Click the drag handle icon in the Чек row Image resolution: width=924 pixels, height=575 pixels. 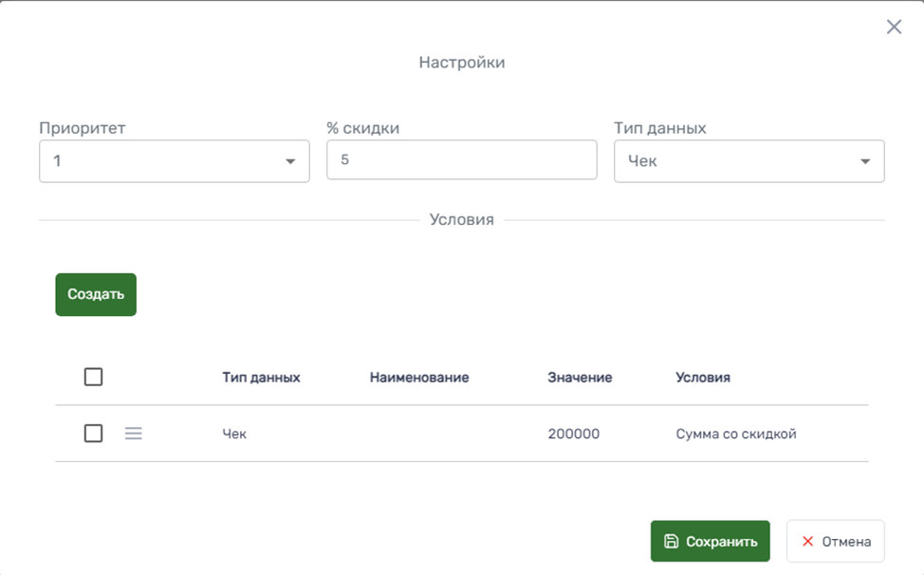pos(134,434)
